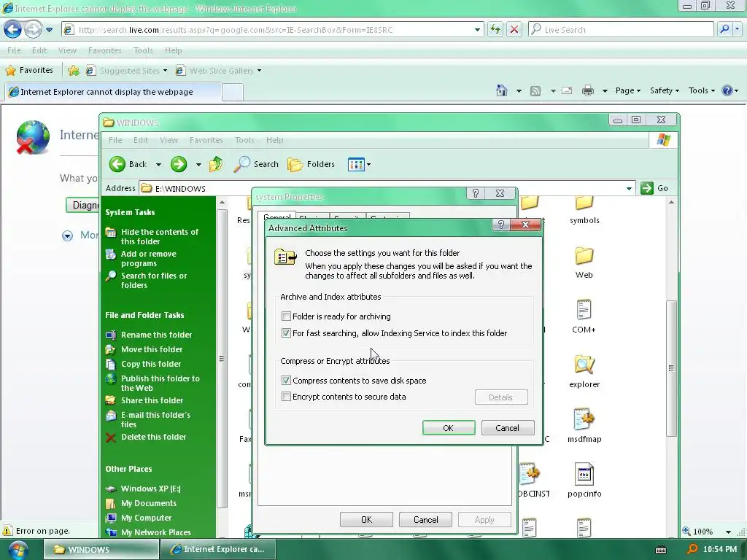Switch to WINDOWS taskbar button
Viewport: 747px width, 560px height.
pos(101,550)
